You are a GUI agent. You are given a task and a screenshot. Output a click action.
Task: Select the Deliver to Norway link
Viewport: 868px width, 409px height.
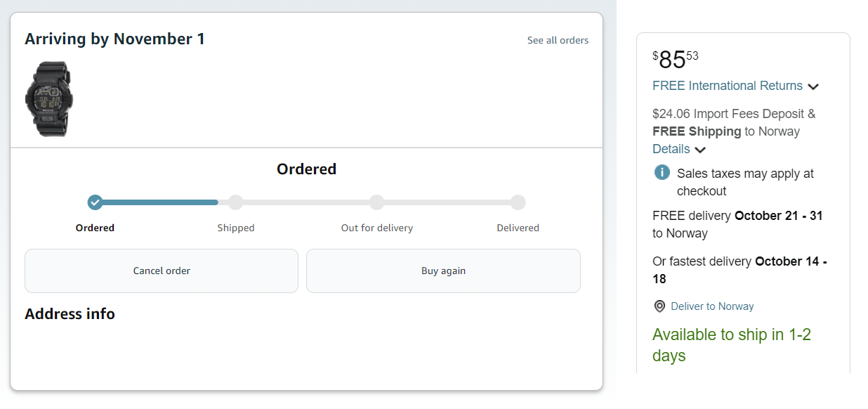(712, 306)
